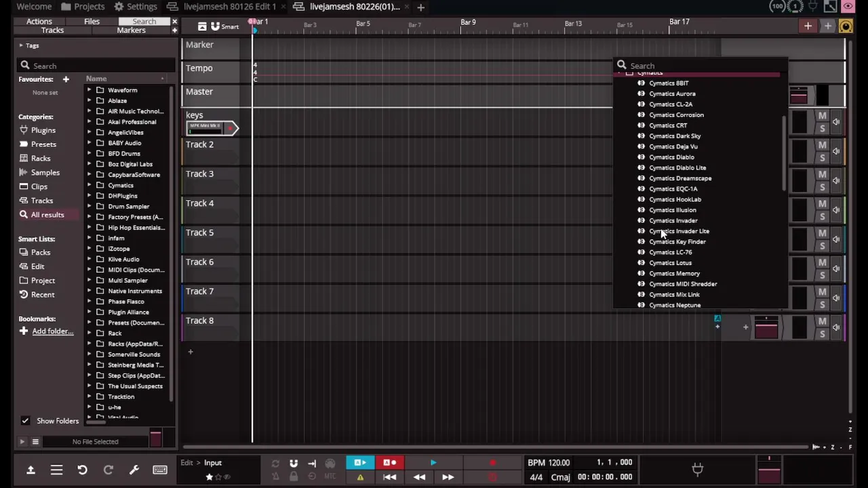Screen dimensions: 868x488
Task: Add a favourite with the plus beside Favourites
Action: click(x=66, y=79)
